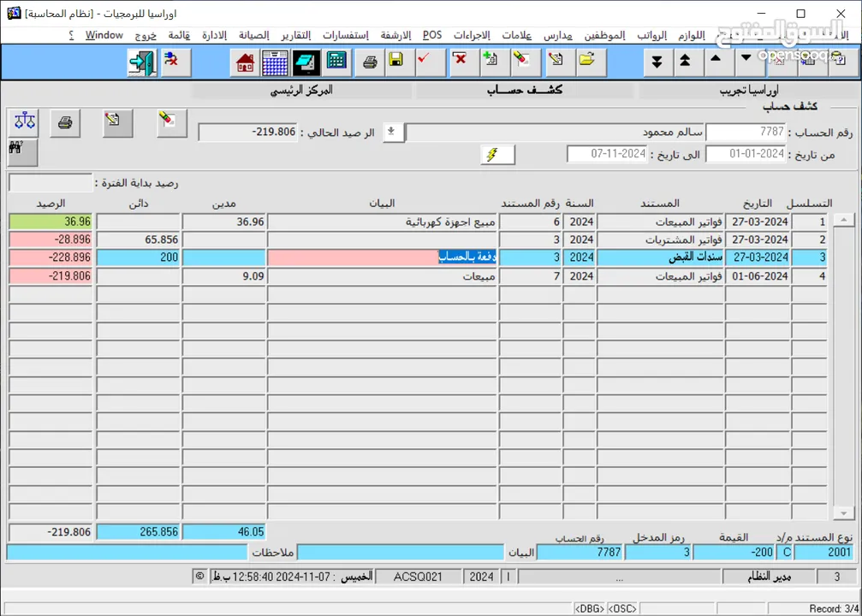The width and height of the screenshot is (862, 616).
Task: Select credit cell 65.856
Action: (x=139, y=240)
